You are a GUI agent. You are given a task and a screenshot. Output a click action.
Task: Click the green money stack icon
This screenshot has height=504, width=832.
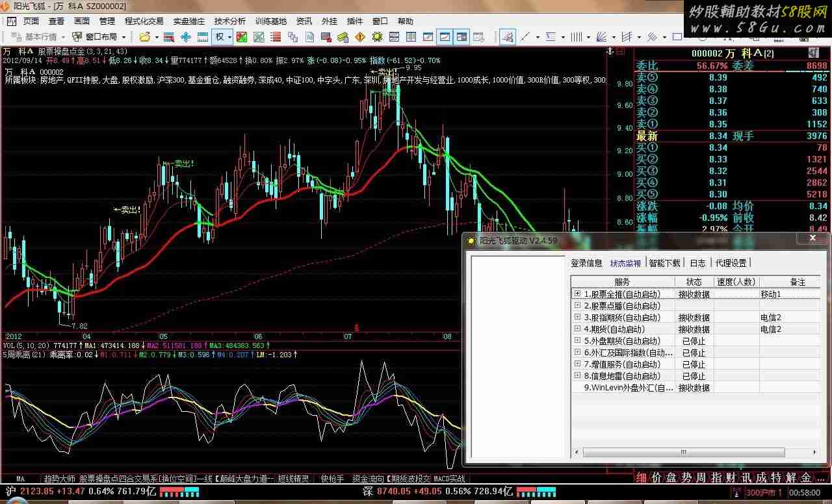[x=343, y=37]
